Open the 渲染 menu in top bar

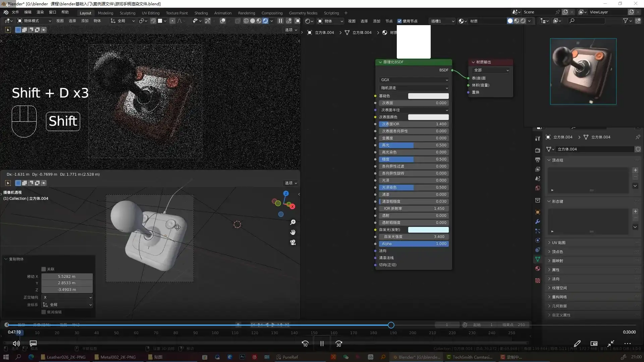[x=40, y=12]
